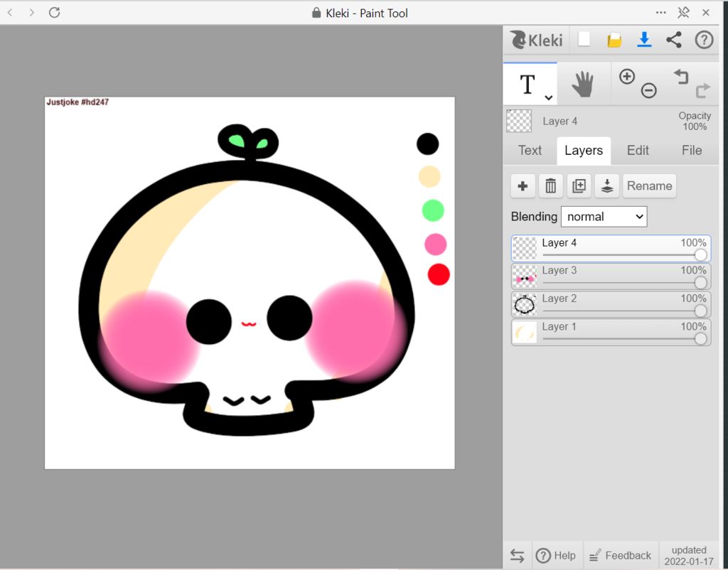The height and width of the screenshot is (570, 728).
Task: Flip the interface layout with the swap arrows
Action: 518,556
